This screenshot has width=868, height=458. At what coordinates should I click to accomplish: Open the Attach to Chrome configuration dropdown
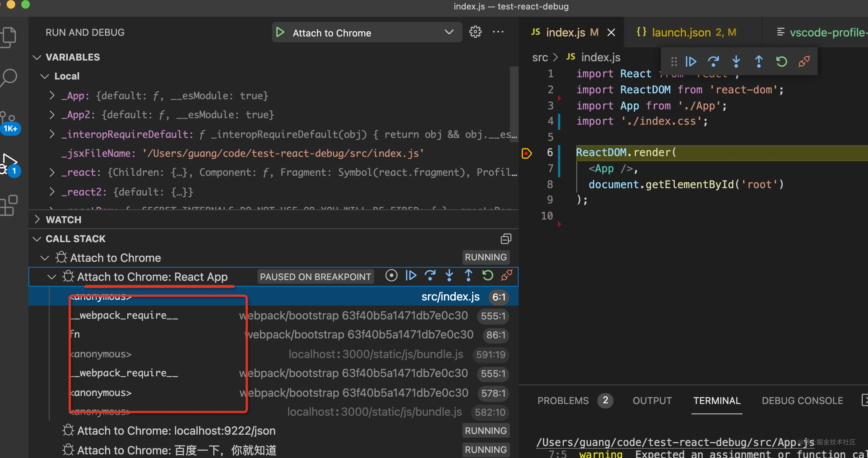pyautogui.click(x=449, y=32)
